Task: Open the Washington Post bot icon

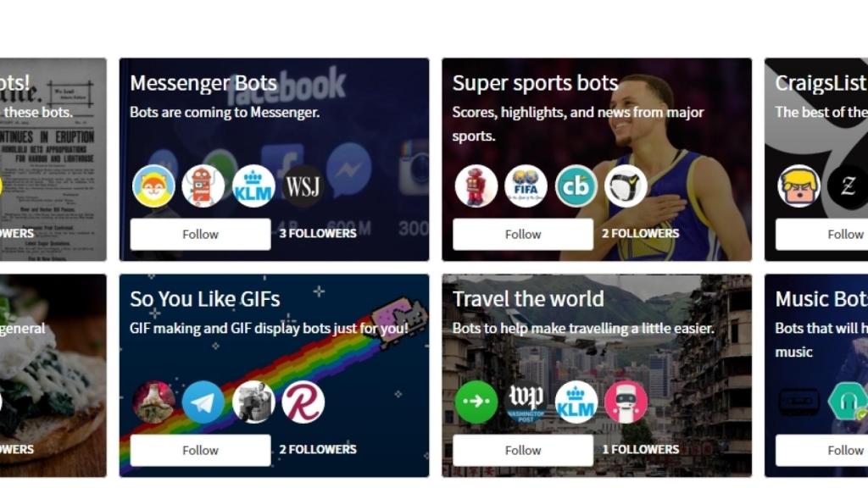Action: tap(526, 402)
